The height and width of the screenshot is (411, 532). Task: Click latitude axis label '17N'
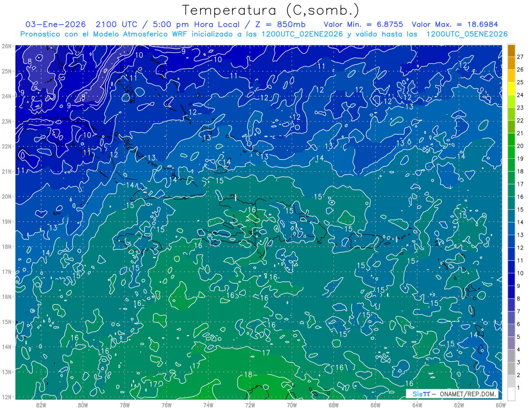6,271
